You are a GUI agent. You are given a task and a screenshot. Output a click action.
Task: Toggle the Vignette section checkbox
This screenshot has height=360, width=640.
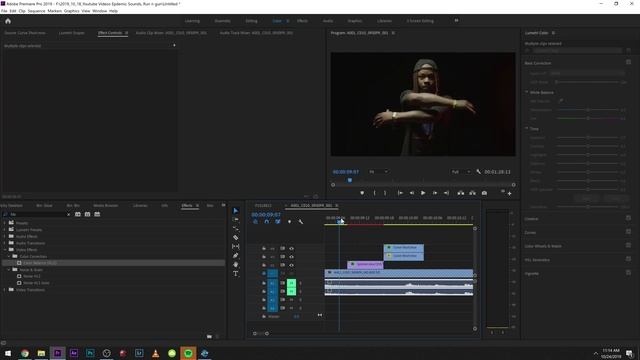(628, 273)
